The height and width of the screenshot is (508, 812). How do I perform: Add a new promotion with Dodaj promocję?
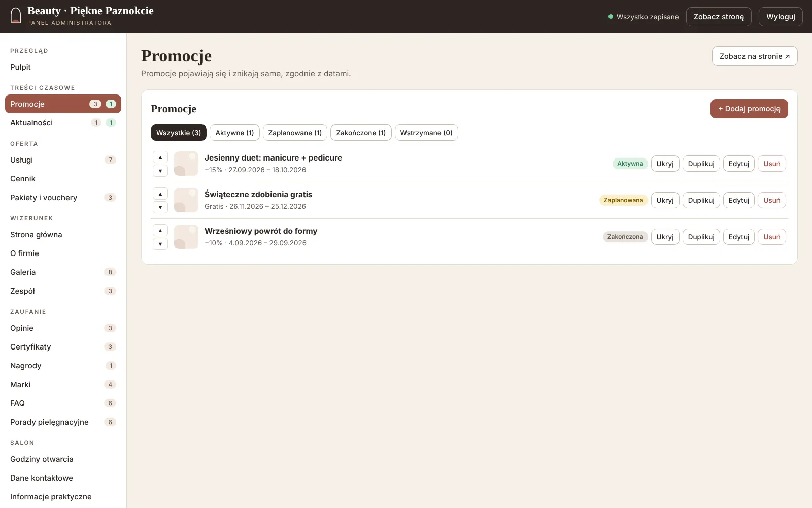click(x=749, y=109)
